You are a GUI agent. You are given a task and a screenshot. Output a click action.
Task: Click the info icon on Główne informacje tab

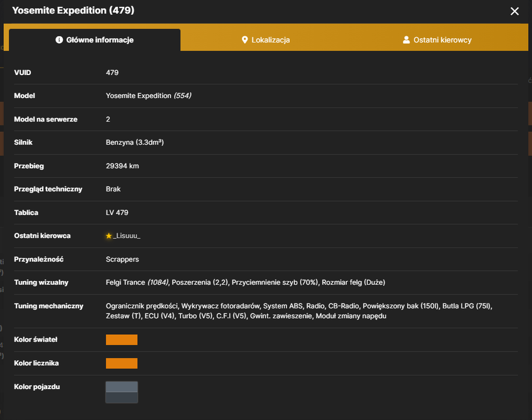[x=59, y=40]
